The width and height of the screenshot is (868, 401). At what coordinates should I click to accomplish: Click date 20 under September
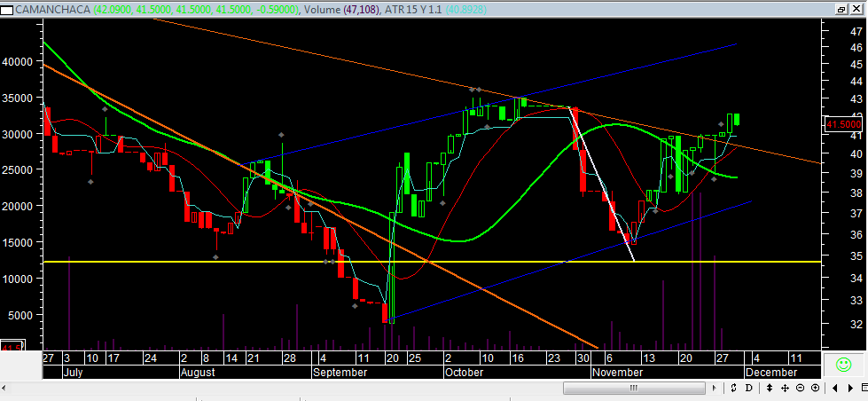click(393, 358)
